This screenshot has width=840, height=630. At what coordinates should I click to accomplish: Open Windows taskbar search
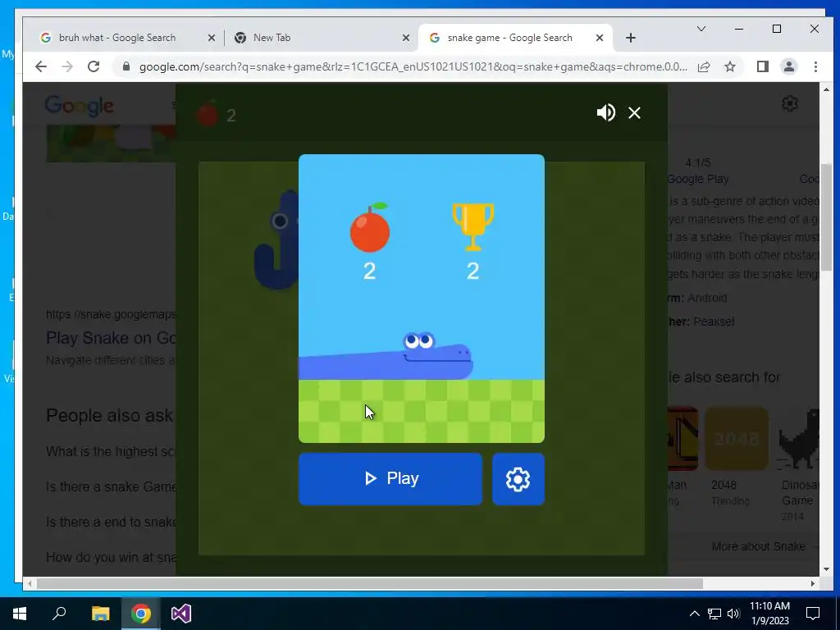(x=59, y=614)
